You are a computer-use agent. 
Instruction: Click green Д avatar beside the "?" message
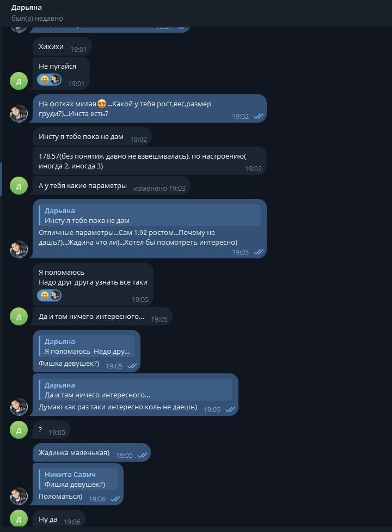19,430
